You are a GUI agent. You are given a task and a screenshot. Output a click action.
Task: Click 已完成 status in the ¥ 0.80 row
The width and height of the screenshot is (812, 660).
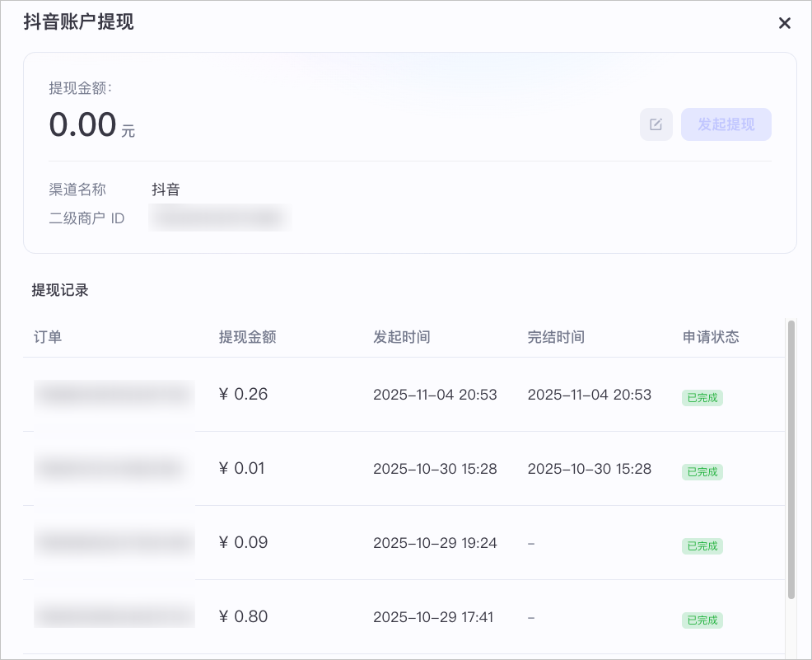702,620
